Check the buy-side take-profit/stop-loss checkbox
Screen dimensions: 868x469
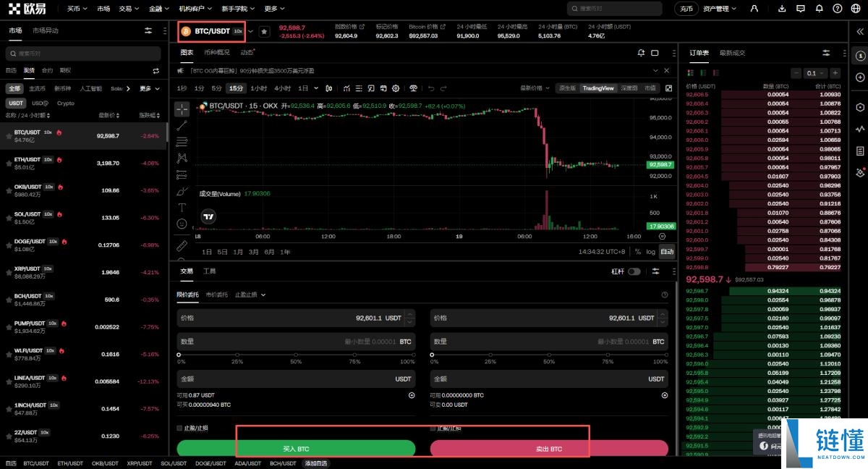pos(180,428)
